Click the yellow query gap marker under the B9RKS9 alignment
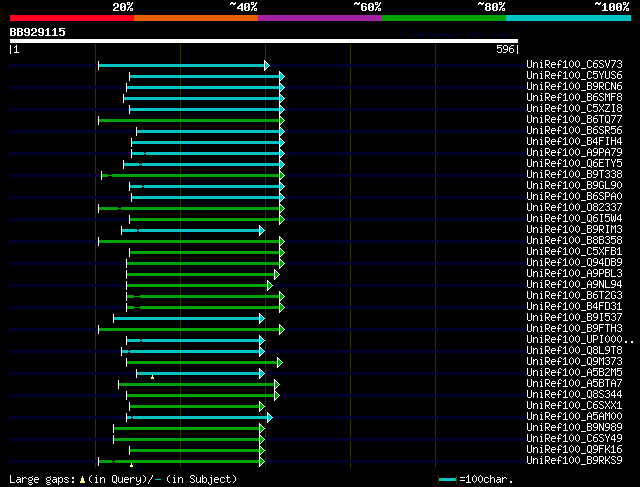The image size is (640, 487). pos(131,465)
